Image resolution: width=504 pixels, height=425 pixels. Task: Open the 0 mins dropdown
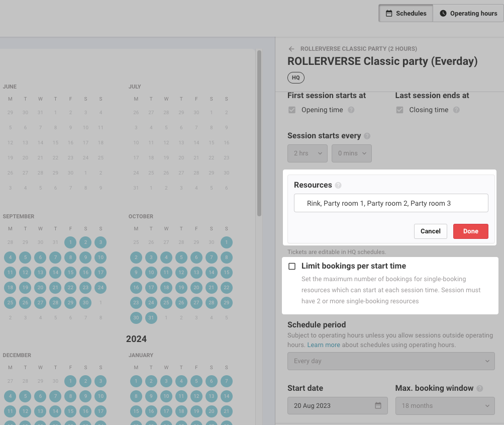(352, 153)
